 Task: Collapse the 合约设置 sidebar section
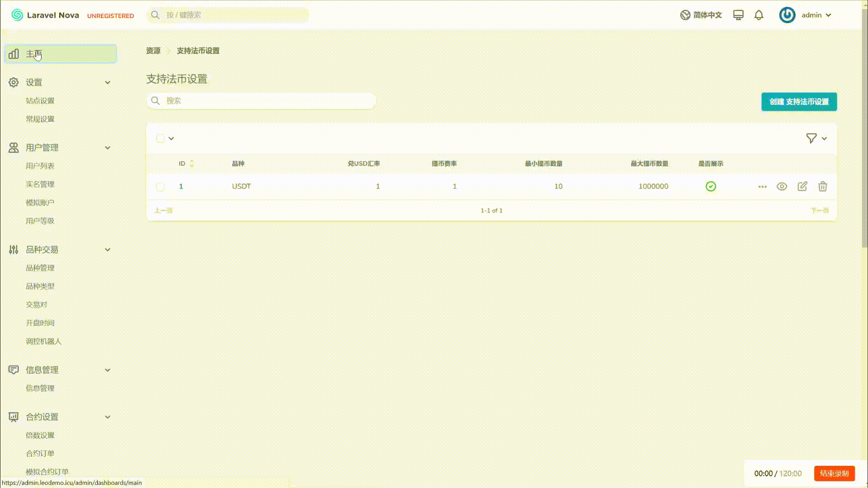coord(108,417)
